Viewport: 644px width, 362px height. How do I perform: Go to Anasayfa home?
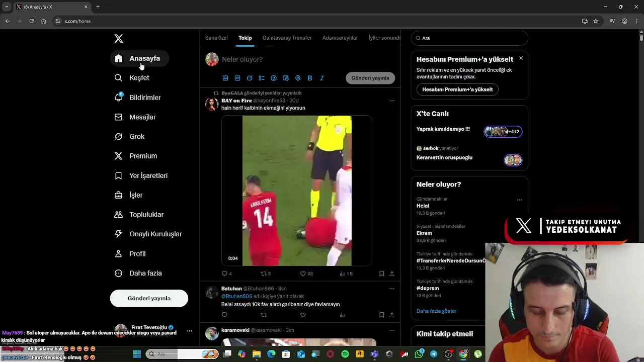[139, 58]
